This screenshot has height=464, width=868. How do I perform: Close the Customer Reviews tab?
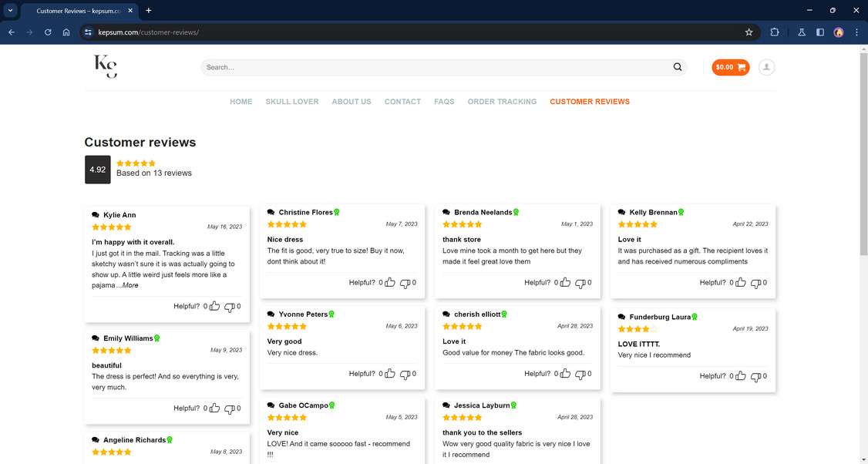[x=130, y=11]
